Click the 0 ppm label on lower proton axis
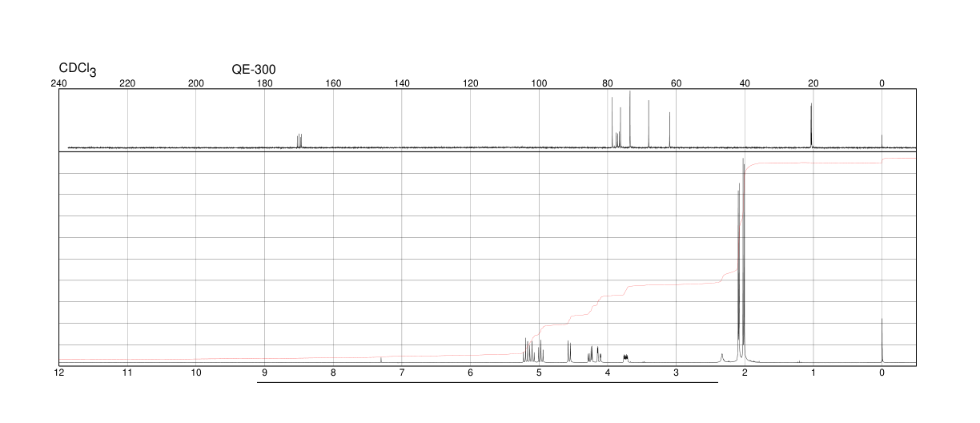This screenshot has height=423, width=980. click(882, 373)
